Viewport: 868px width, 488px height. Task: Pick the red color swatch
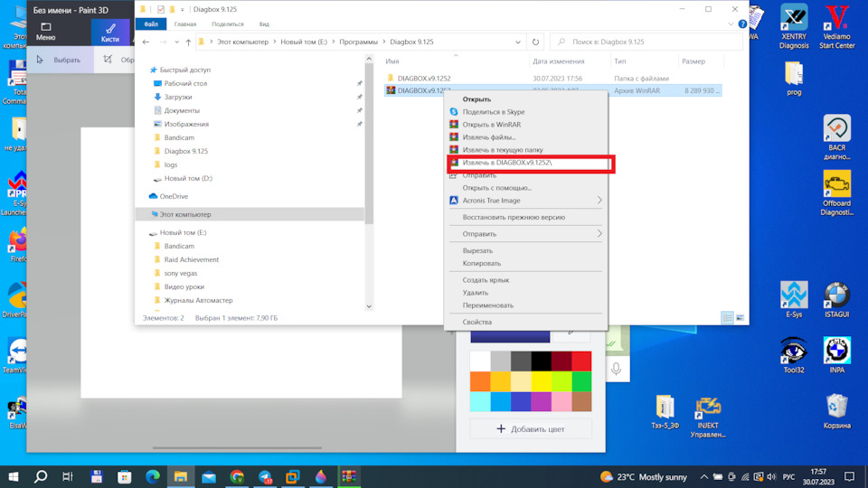point(581,361)
